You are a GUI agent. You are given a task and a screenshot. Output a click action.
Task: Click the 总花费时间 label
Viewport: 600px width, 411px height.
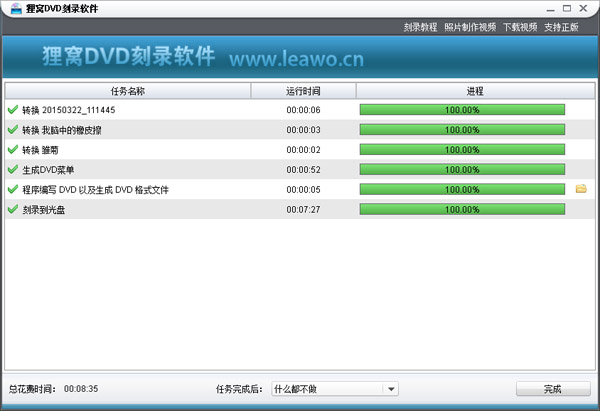click(x=32, y=389)
